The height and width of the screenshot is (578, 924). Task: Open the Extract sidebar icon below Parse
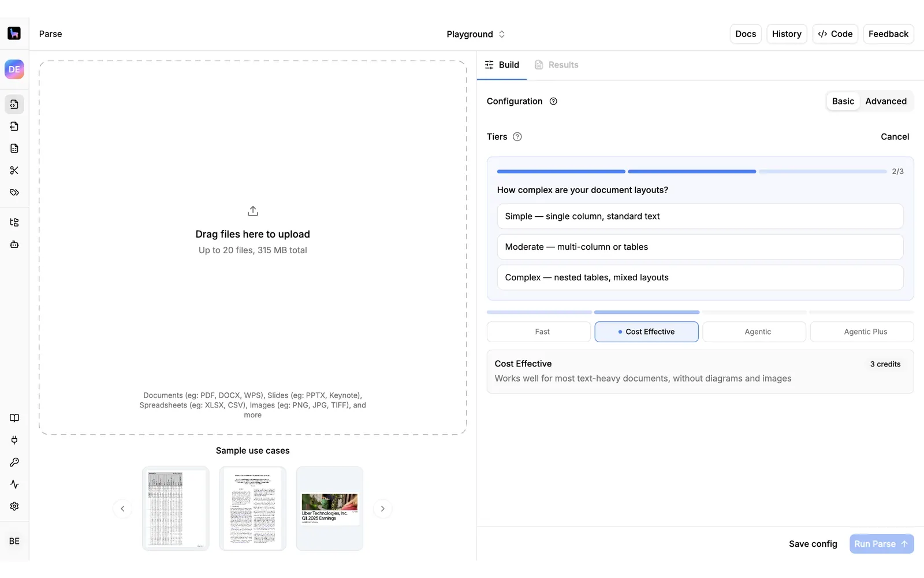pyautogui.click(x=14, y=127)
